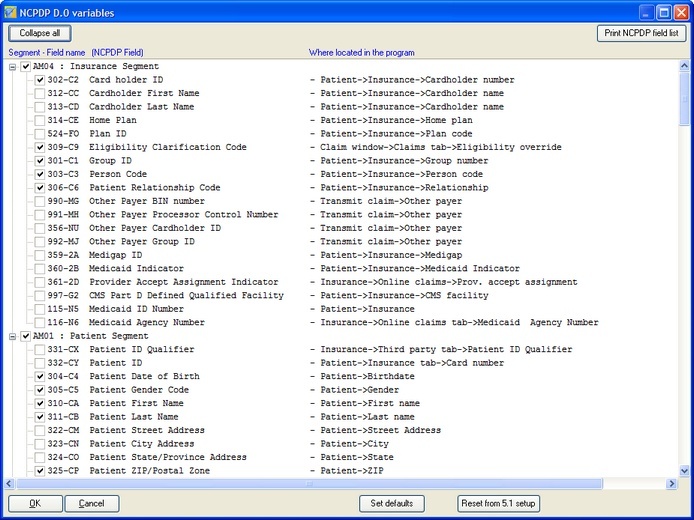Check 323-CN Patient City Address

pos(40,444)
